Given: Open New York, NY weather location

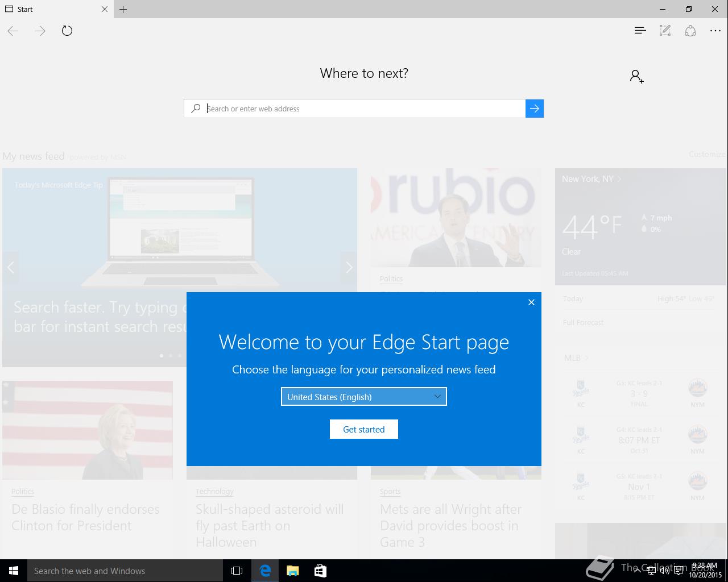Looking at the screenshot, I should click(591, 178).
